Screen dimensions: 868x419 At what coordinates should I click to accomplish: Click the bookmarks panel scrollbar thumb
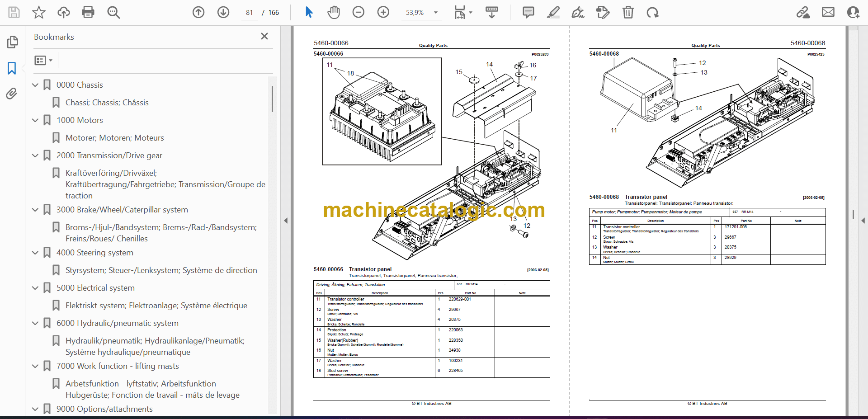pos(272,99)
